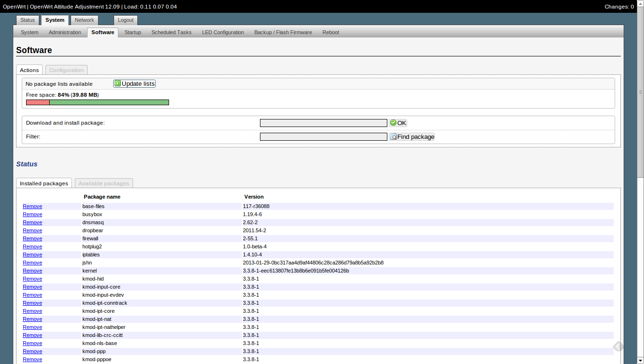644x364 pixels.
Task: Click the Status section heading
Action: (27, 164)
